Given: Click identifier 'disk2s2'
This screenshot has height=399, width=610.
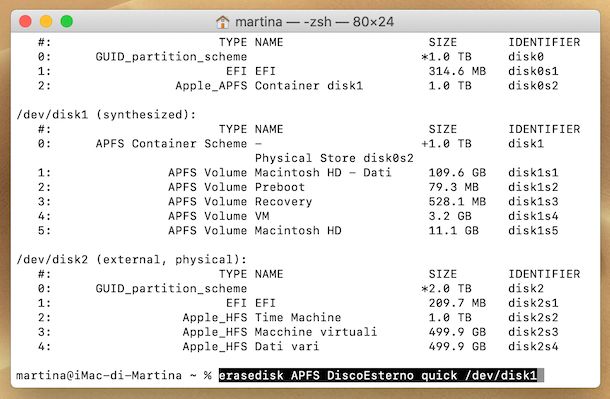Looking at the screenshot, I should click(x=533, y=317).
